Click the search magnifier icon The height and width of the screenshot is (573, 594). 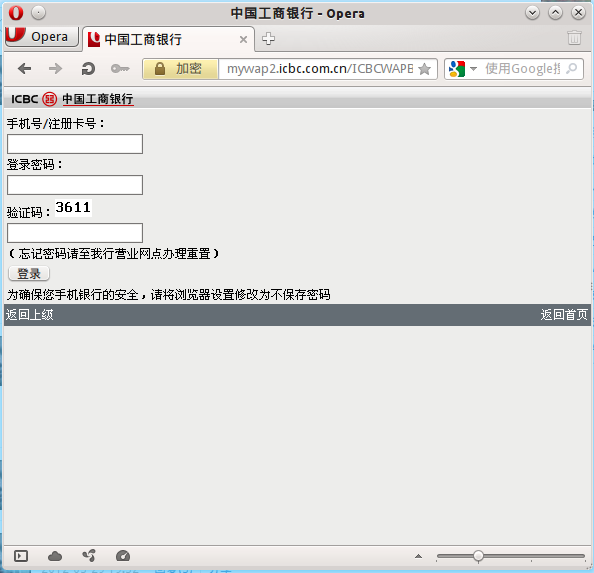tap(571, 69)
